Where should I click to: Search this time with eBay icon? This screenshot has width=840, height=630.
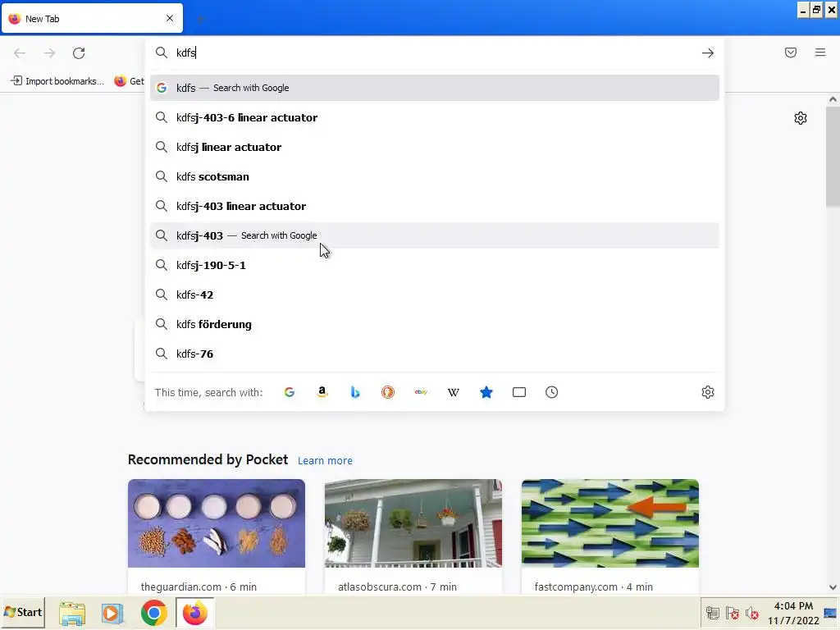[421, 392]
